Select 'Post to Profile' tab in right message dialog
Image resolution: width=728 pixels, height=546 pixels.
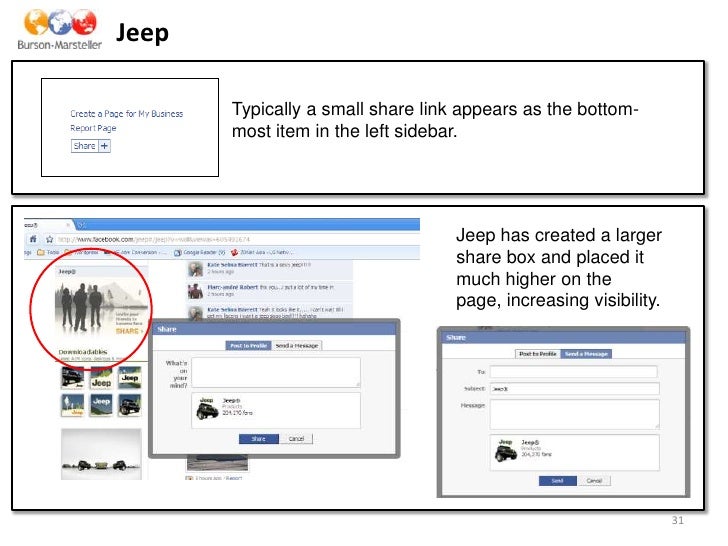point(538,354)
